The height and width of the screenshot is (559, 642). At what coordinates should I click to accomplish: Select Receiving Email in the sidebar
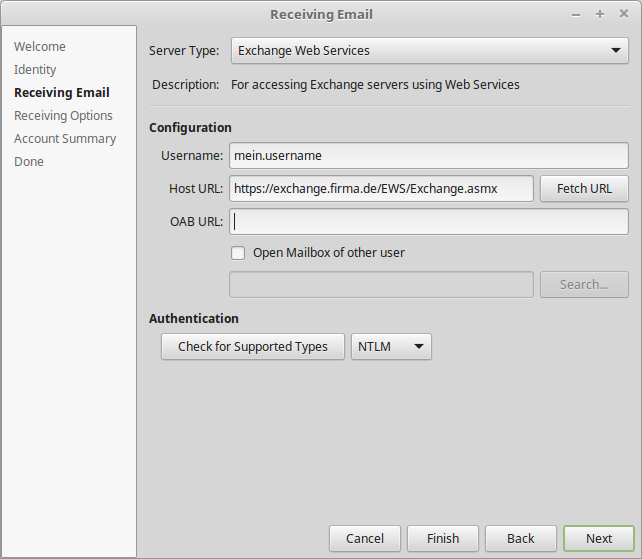pyautogui.click(x=62, y=93)
